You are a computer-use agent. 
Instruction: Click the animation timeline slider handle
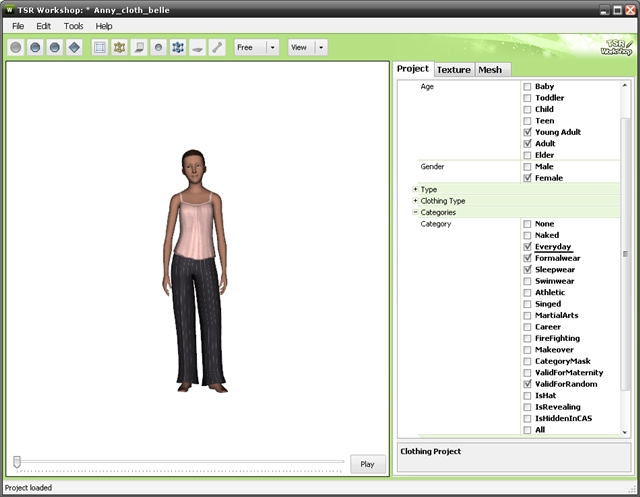pos(17,461)
